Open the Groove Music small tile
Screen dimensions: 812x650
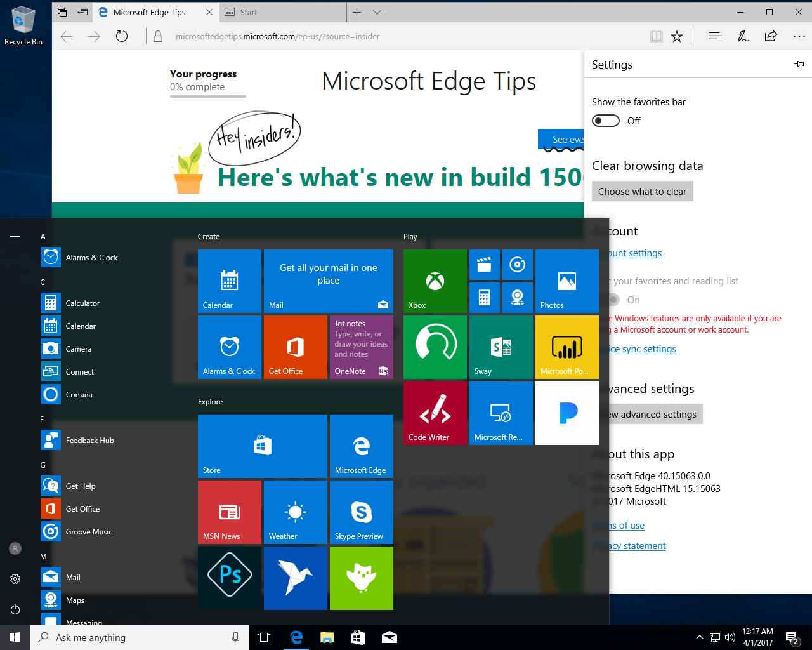click(x=518, y=265)
